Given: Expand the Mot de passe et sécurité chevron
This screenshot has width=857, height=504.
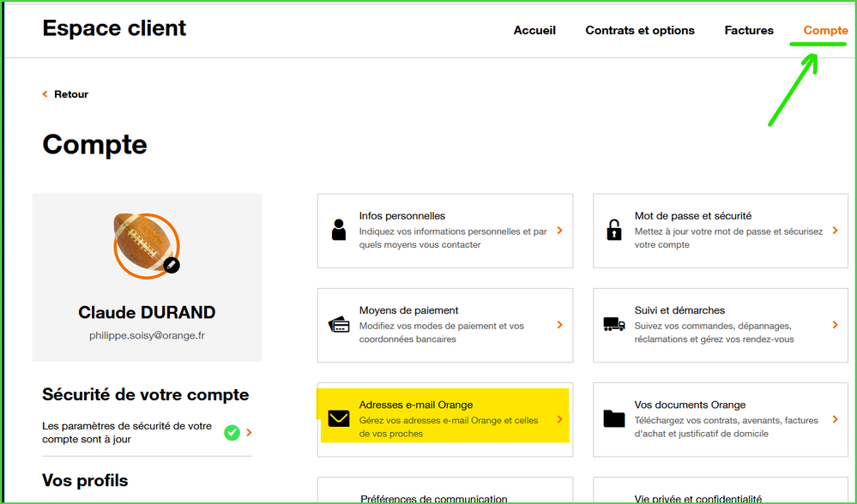Looking at the screenshot, I should pos(836,231).
